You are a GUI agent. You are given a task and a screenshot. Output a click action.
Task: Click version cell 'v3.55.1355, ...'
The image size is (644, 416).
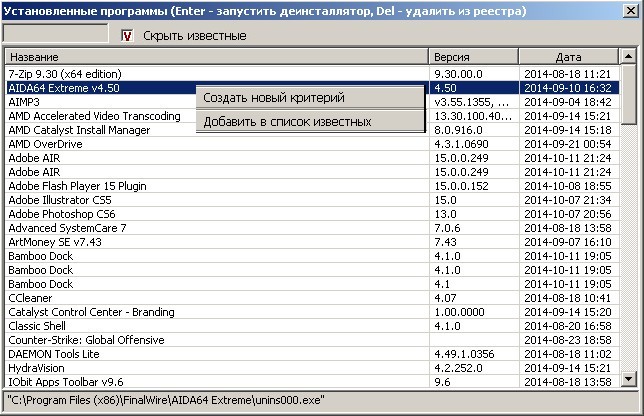tap(474, 102)
